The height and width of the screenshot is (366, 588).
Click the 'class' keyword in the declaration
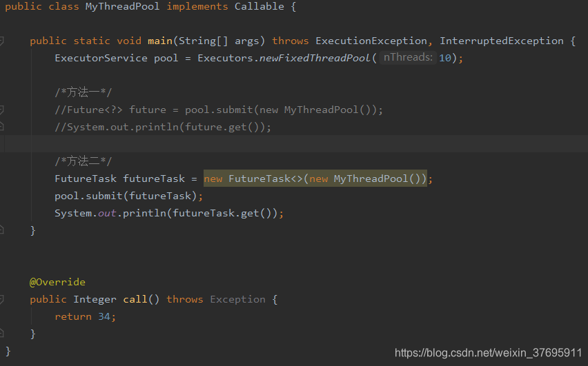(x=63, y=6)
